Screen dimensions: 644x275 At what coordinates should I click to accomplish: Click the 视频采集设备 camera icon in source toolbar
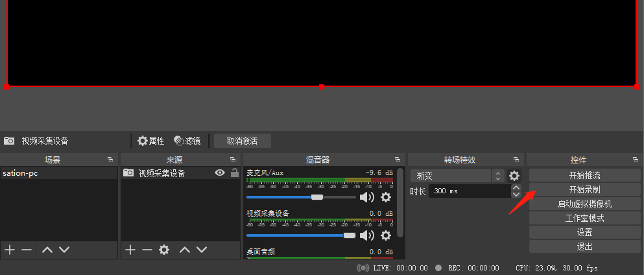9,141
